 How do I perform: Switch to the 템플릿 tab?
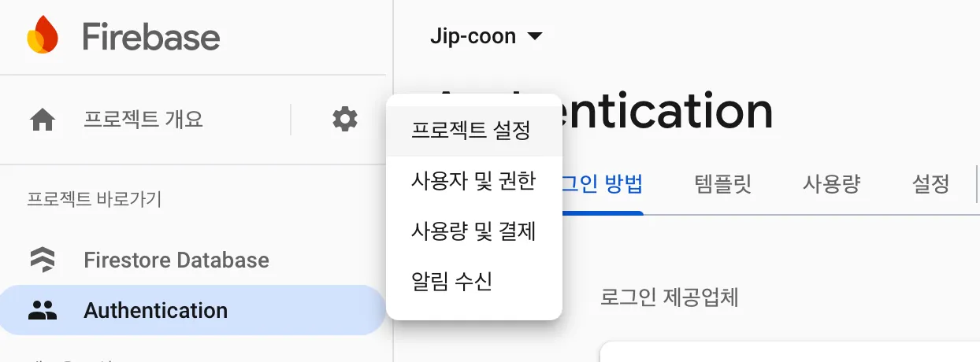click(723, 184)
